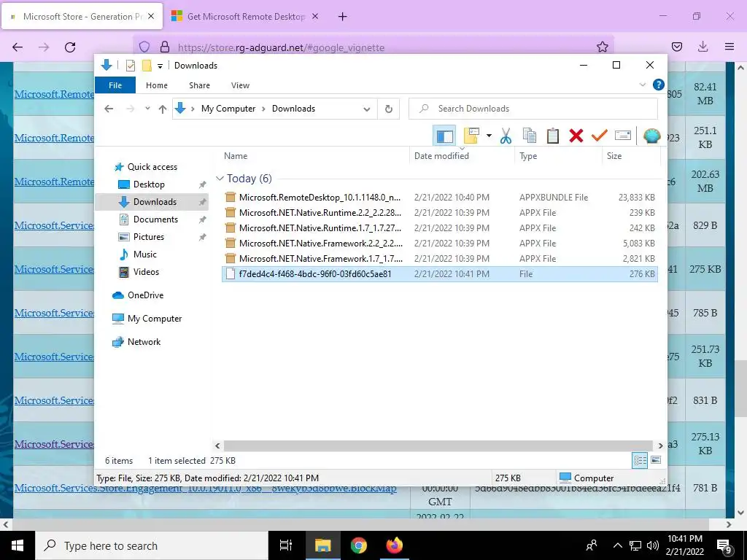
Task: Toggle the navigation pane toolbar button
Action: pyautogui.click(x=444, y=136)
